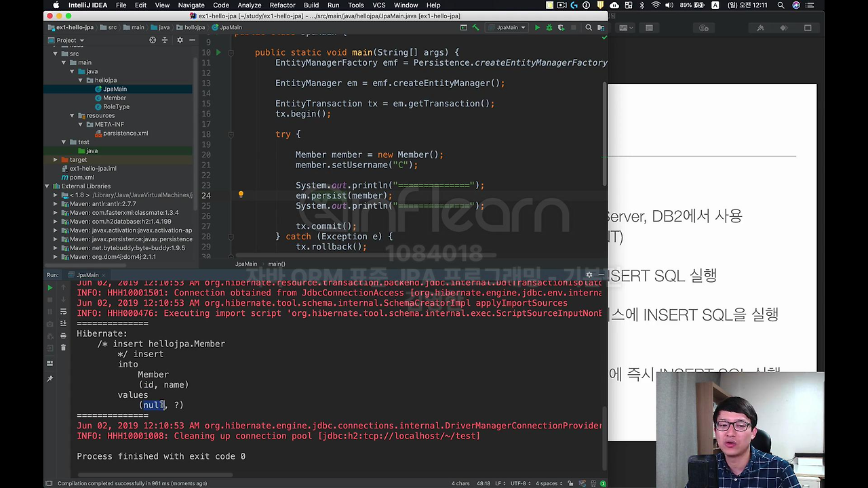
Task: Click the up-stack-trace arrow in Run panel
Action: [63, 287]
